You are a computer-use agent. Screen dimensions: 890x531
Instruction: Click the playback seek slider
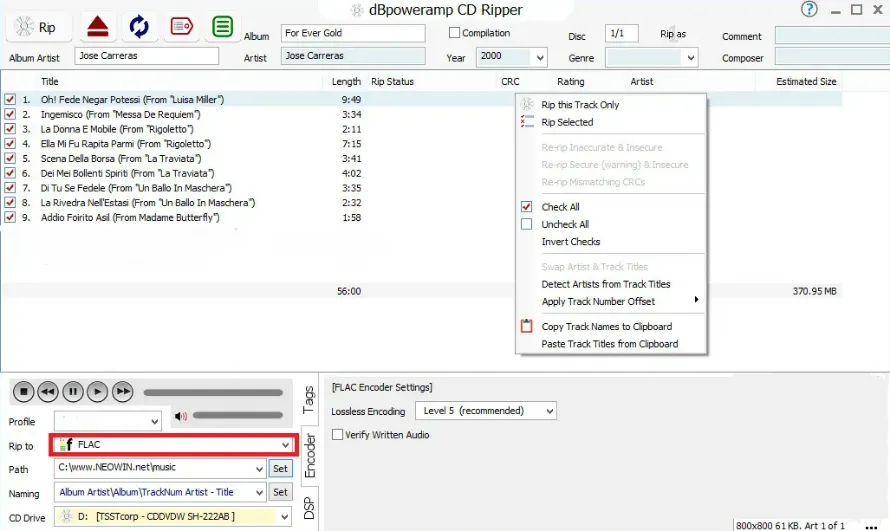point(213,392)
